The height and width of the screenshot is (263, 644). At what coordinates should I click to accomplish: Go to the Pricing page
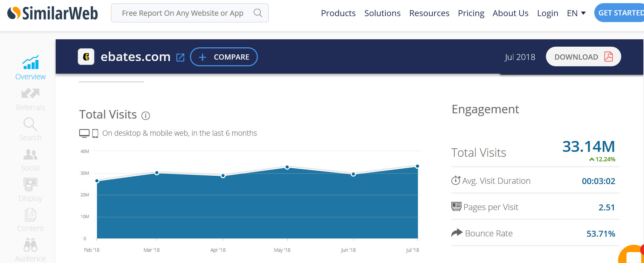[471, 13]
